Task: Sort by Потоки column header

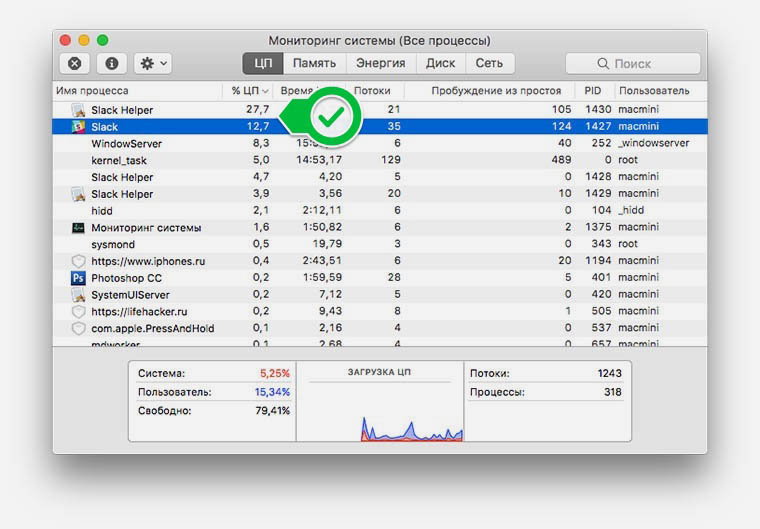Action: pyautogui.click(x=372, y=91)
